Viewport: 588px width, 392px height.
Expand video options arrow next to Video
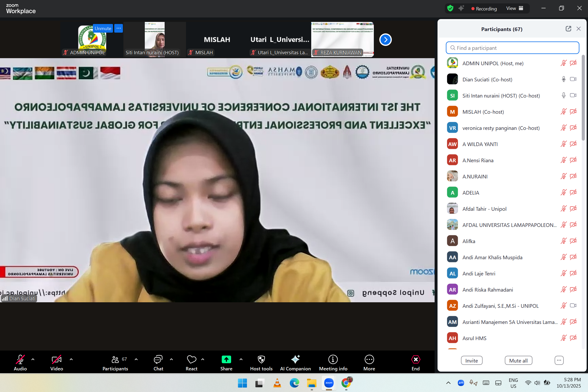click(71, 359)
